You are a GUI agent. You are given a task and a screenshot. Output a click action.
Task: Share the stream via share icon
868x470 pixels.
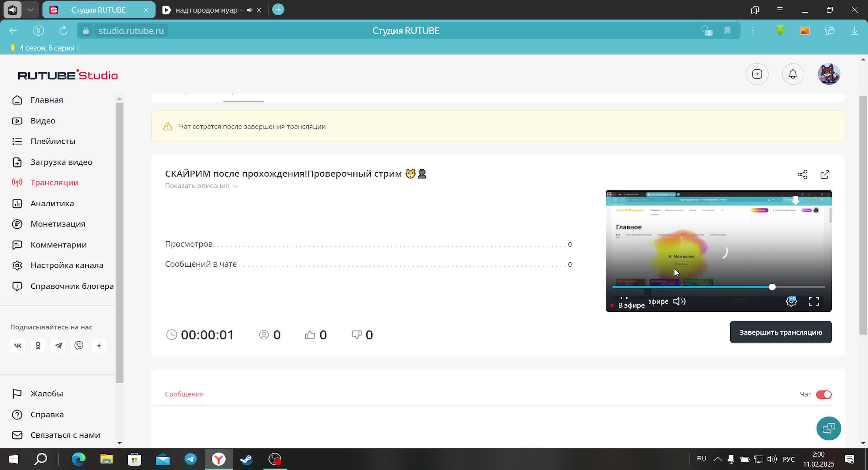(x=802, y=175)
